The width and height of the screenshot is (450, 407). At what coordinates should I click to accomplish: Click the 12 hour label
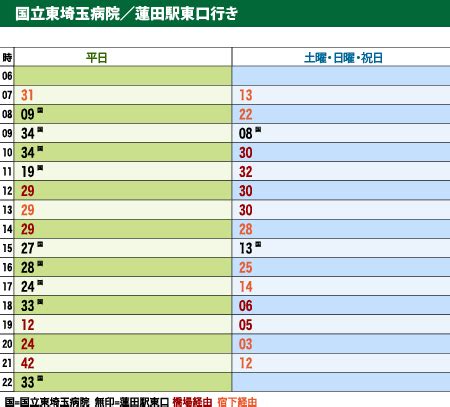pyautogui.click(x=7, y=191)
